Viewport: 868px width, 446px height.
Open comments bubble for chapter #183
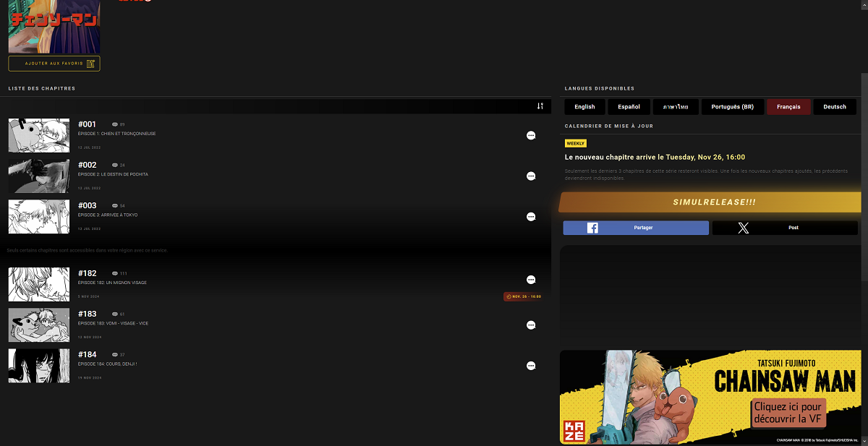tap(531, 325)
